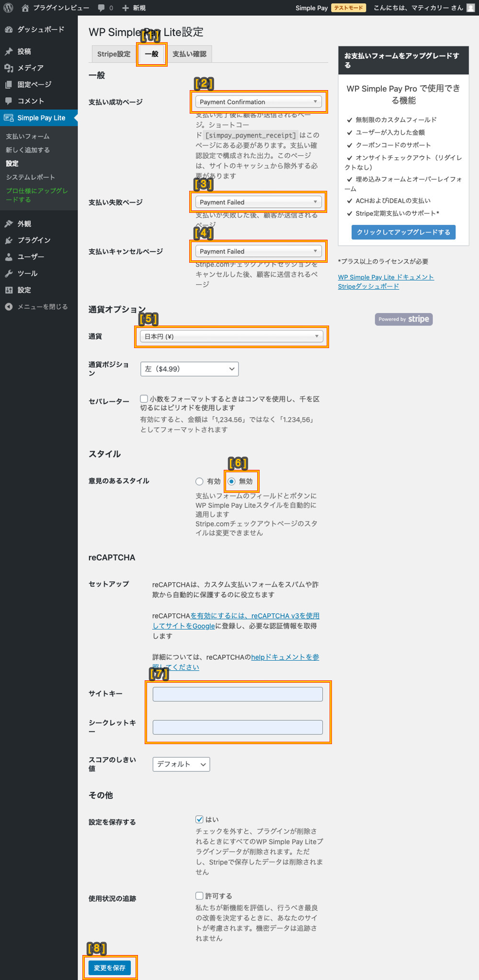
Task: Open プラグイン plug icon in sidebar
Action: [9, 240]
